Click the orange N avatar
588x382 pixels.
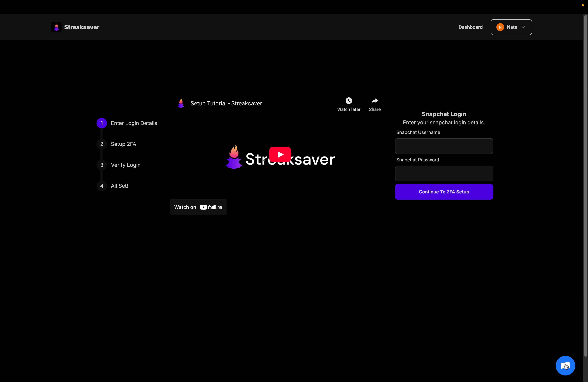(500, 27)
